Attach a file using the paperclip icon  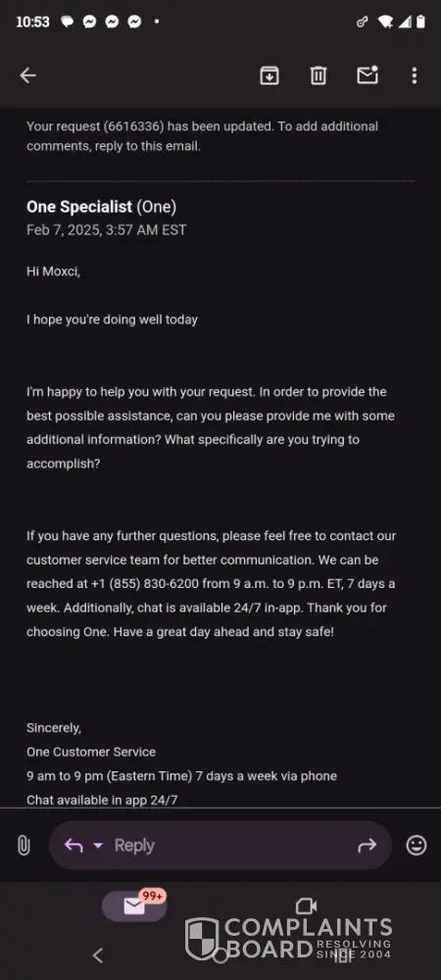24,846
